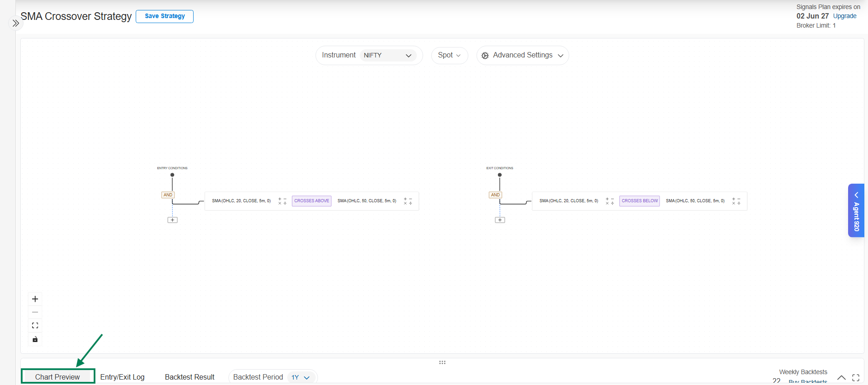Open the Instrument NIFTY dropdown
The width and height of the screenshot is (868, 385).
pyautogui.click(x=388, y=55)
